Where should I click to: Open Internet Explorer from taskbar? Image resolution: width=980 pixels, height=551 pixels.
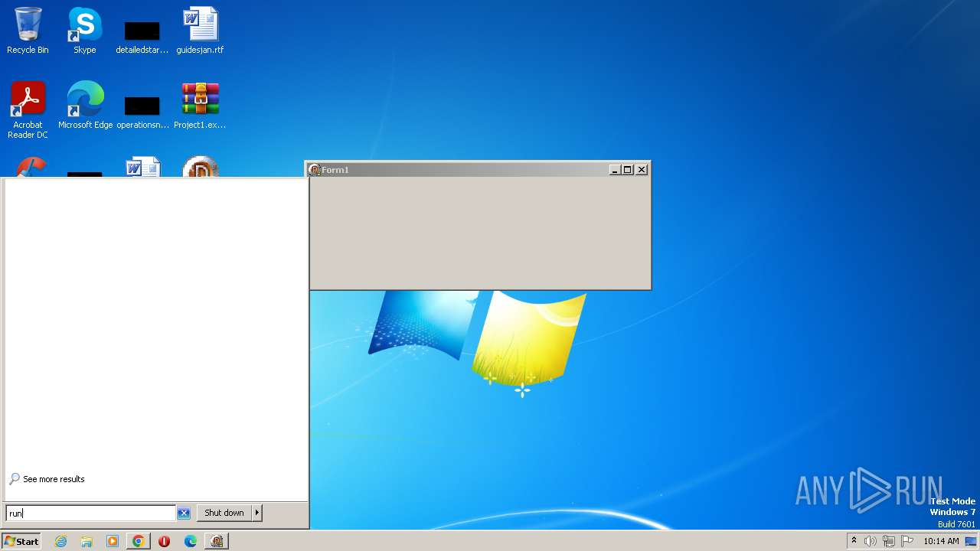[x=60, y=541]
